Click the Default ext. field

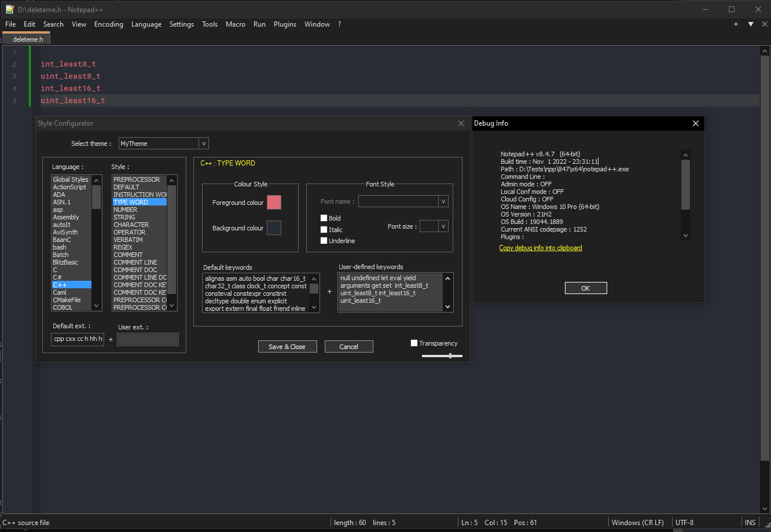[78, 339]
